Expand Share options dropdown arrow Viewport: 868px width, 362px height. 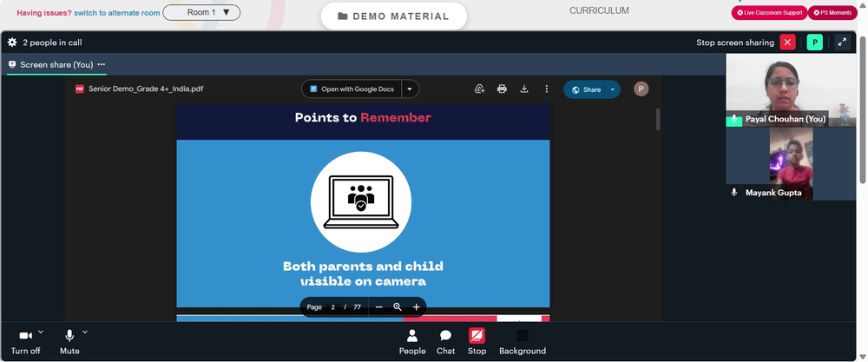coord(613,89)
